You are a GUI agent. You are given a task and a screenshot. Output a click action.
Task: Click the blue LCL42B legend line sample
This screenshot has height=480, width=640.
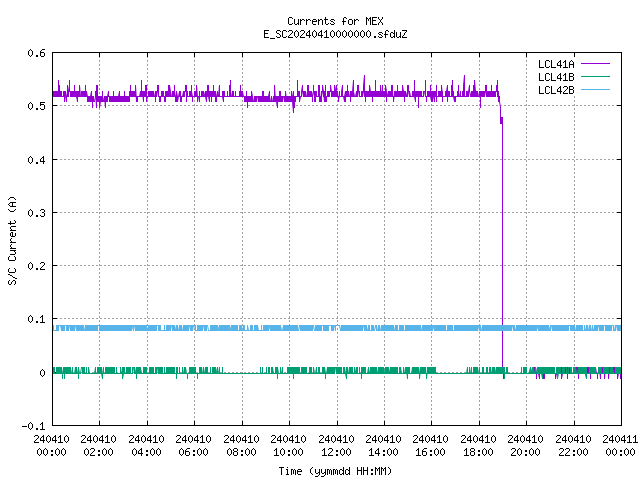point(595,89)
